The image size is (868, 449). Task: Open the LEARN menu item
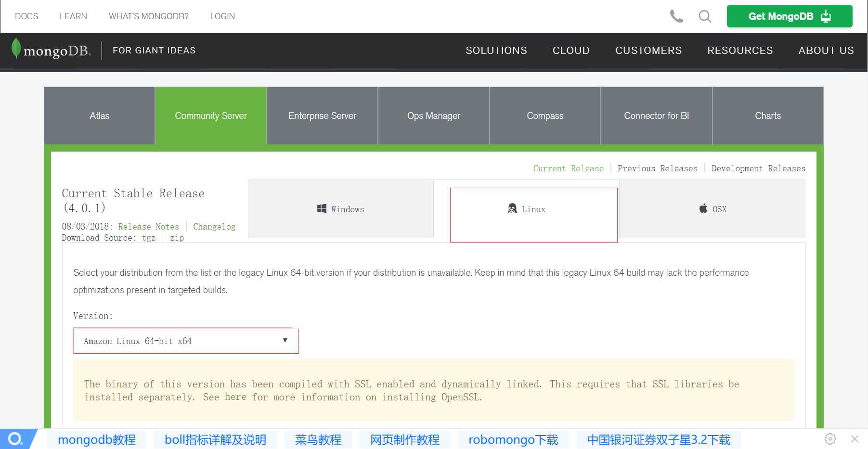click(x=73, y=16)
